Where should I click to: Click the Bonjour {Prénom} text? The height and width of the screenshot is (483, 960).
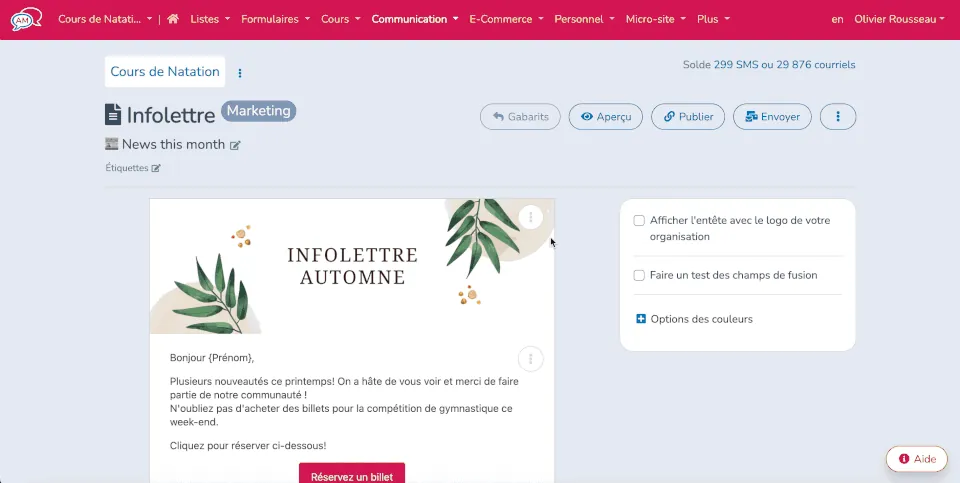(x=212, y=358)
